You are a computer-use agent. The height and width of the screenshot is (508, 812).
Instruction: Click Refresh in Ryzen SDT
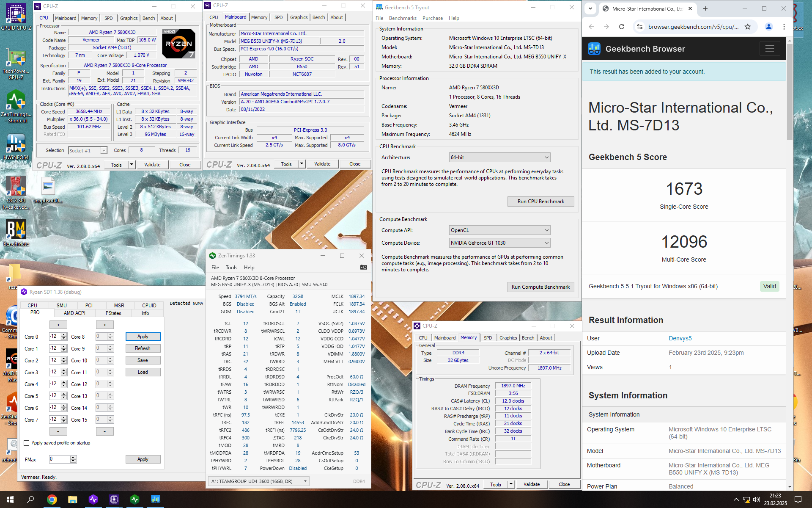143,348
